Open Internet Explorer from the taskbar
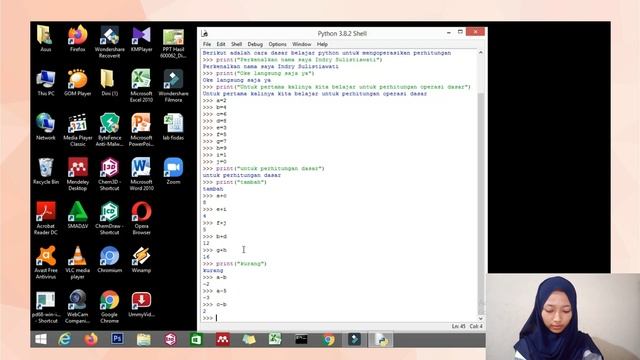This screenshot has height=360, width=640. point(64,339)
